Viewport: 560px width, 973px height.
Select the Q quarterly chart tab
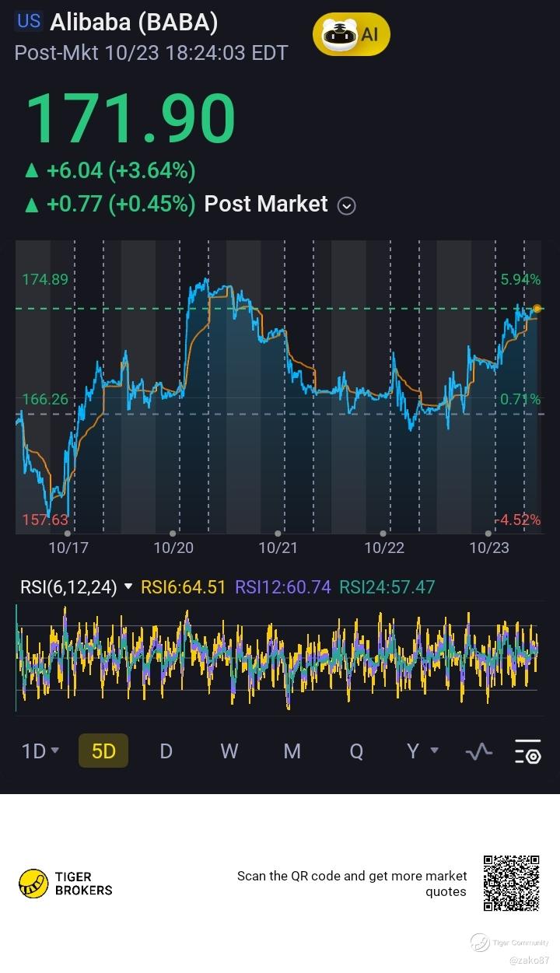tap(355, 751)
